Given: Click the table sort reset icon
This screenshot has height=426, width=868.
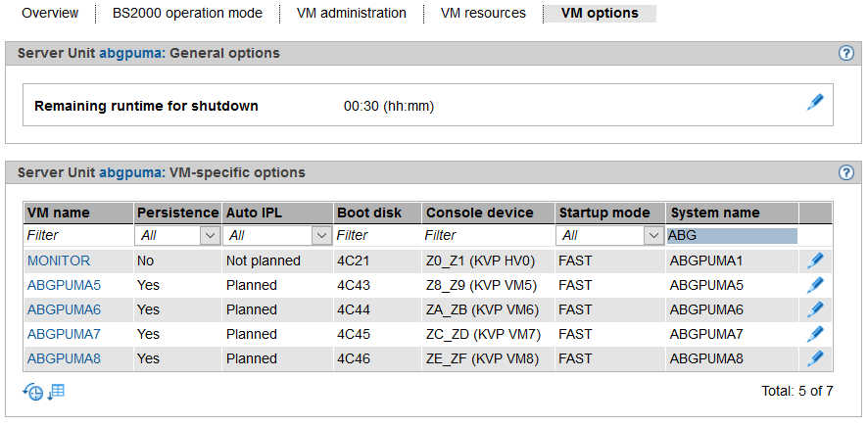Looking at the screenshot, I should point(56,392).
